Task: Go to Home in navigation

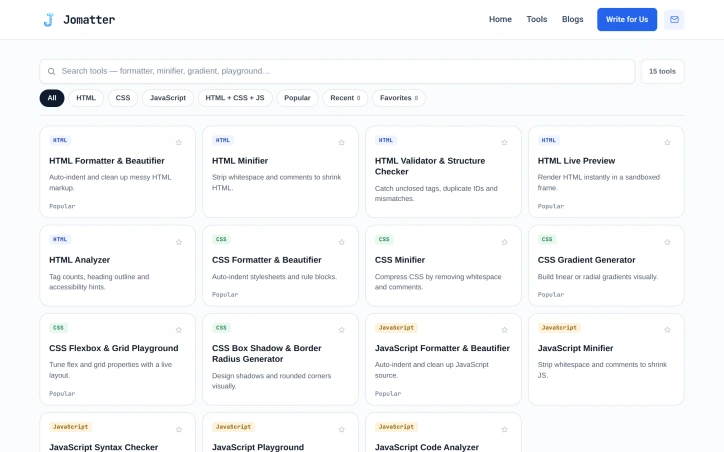Action: tap(501, 19)
